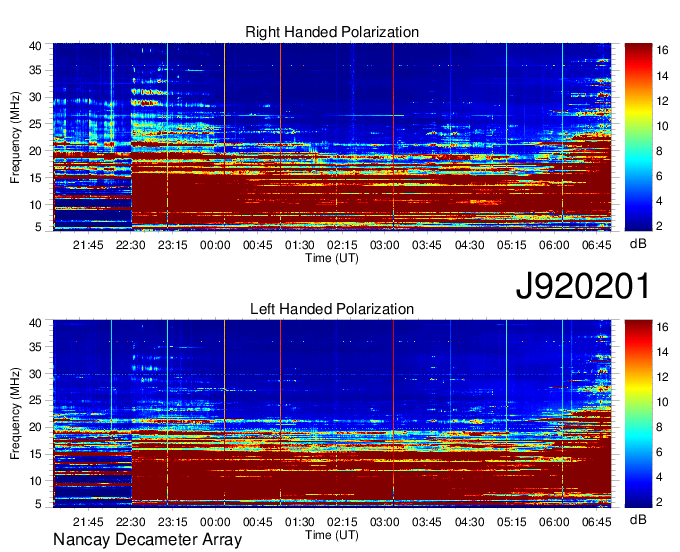Click the '21:45' time tick of the Right Handed plot
This screenshot has width=680, height=552.
(x=88, y=245)
